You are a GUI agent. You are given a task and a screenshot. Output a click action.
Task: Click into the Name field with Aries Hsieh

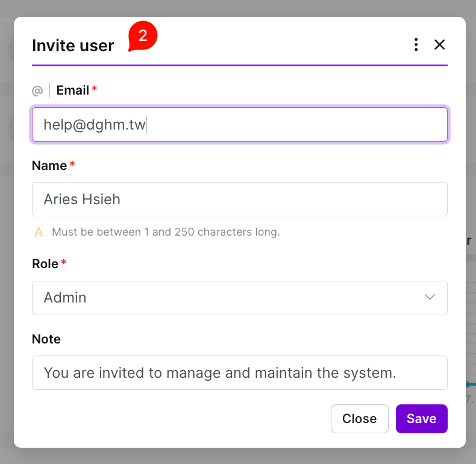239,199
